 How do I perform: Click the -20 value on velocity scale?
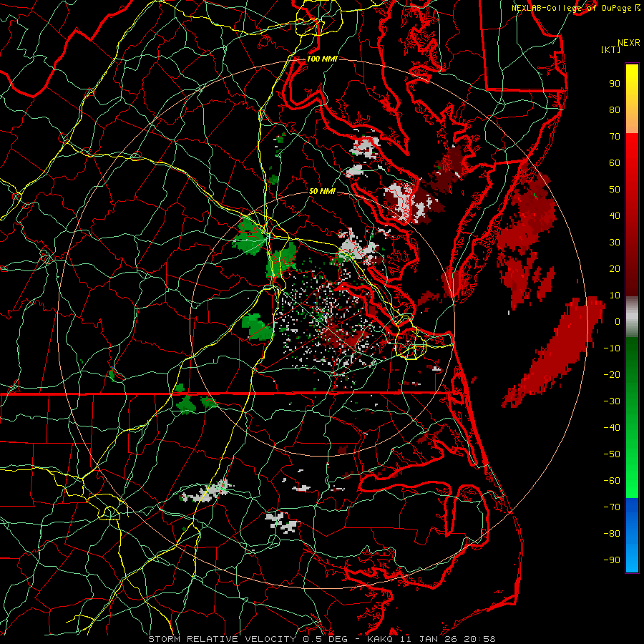[x=612, y=375]
